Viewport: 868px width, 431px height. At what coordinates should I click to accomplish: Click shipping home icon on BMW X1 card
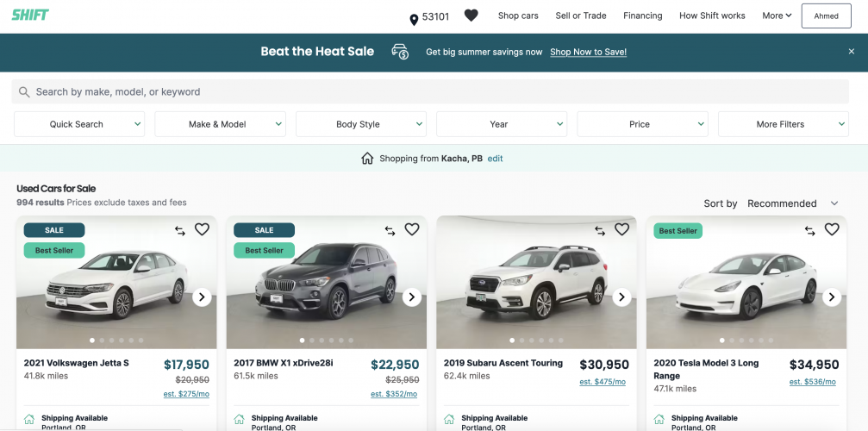(239, 420)
